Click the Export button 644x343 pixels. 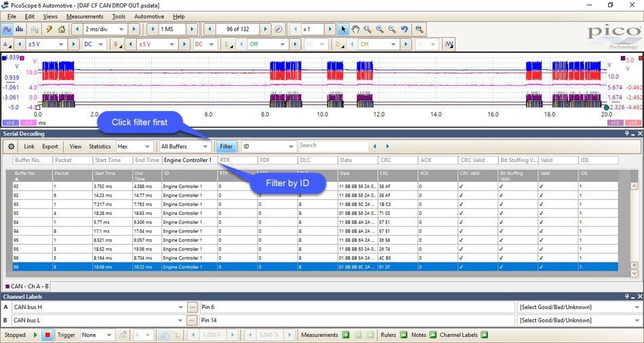[x=50, y=146]
